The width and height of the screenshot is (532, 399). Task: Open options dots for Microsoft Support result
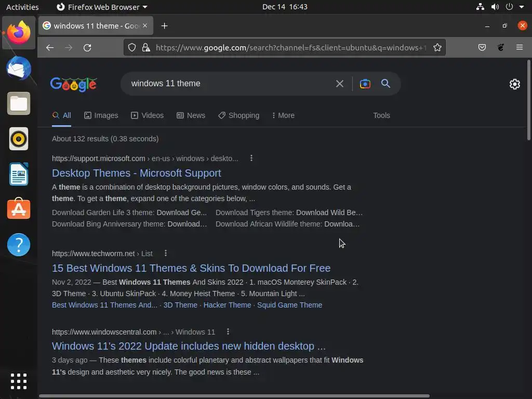tap(251, 158)
